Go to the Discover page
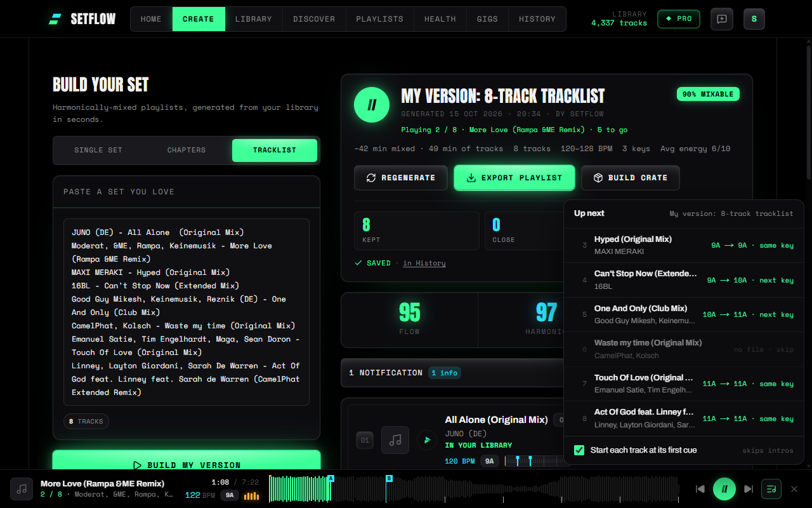The height and width of the screenshot is (508, 812). [x=314, y=19]
